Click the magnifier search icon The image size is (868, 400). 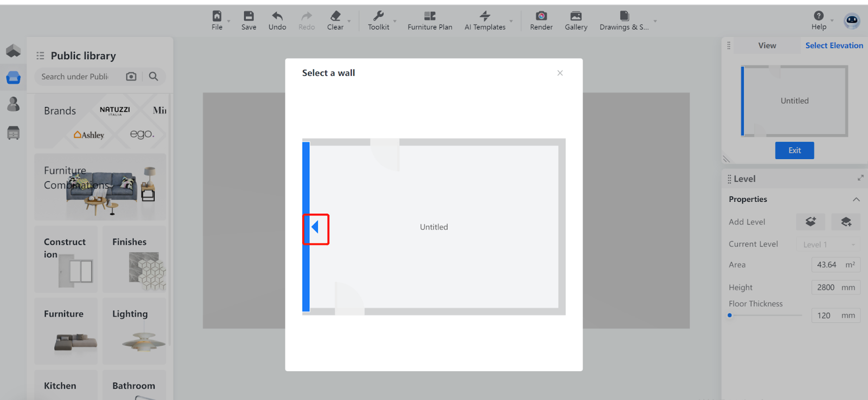(154, 77)
